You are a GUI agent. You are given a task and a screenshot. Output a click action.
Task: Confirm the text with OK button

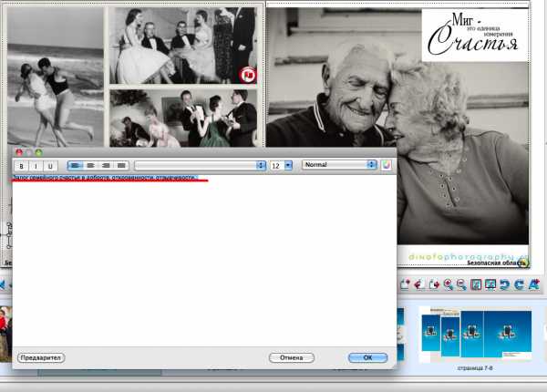(x=367, y=358)
